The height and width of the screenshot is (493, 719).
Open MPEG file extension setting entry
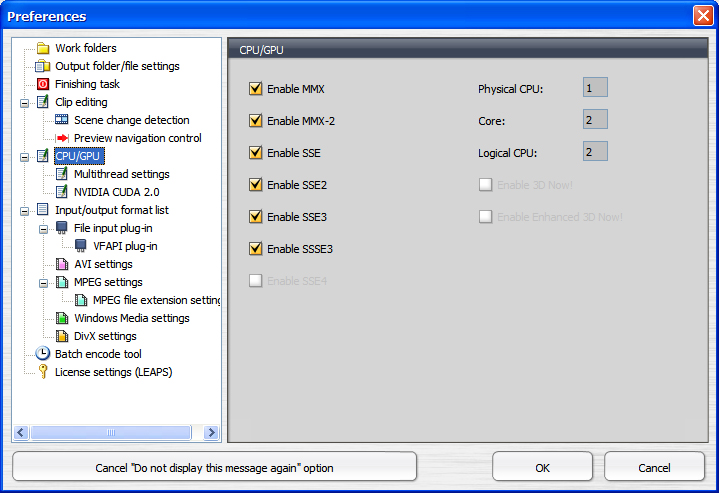point(156,300)
